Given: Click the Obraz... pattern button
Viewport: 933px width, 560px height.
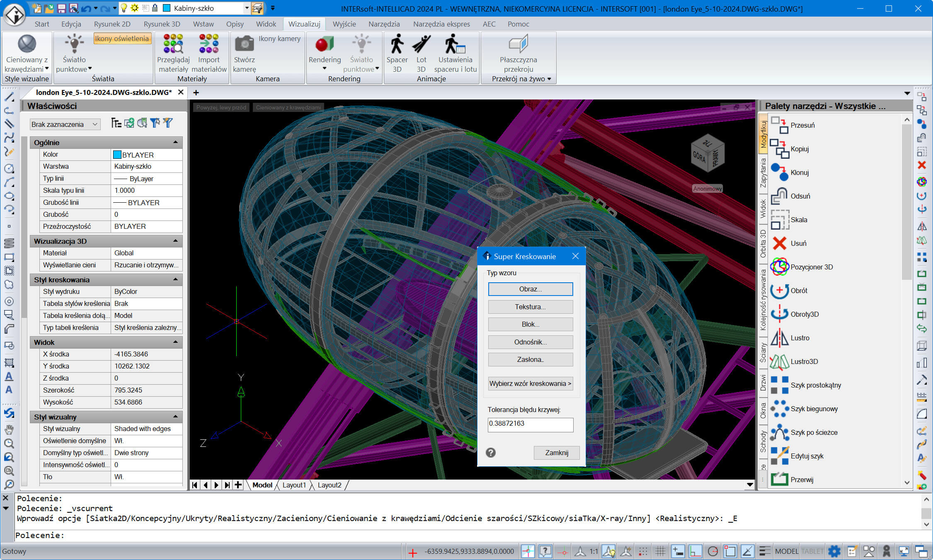Looking at the screenshot, I should pyautogui.click(x=531, y=289).
